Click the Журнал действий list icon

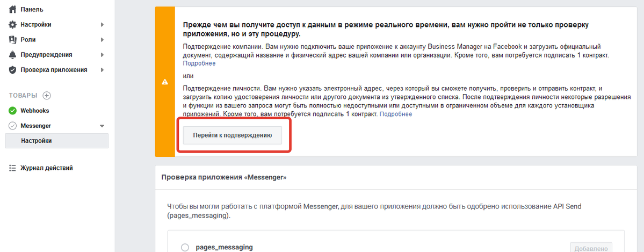[12, 168]
